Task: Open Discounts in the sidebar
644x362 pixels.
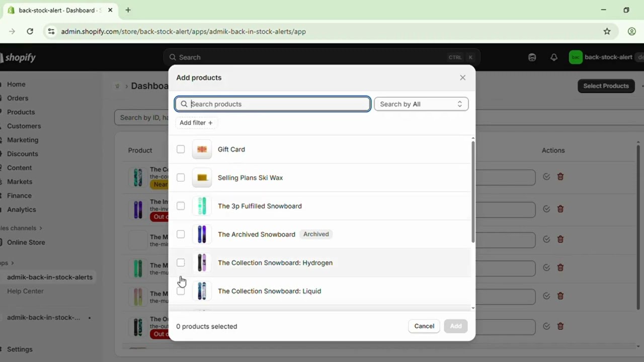Action: pyautogui.click(x=22, y=154)
